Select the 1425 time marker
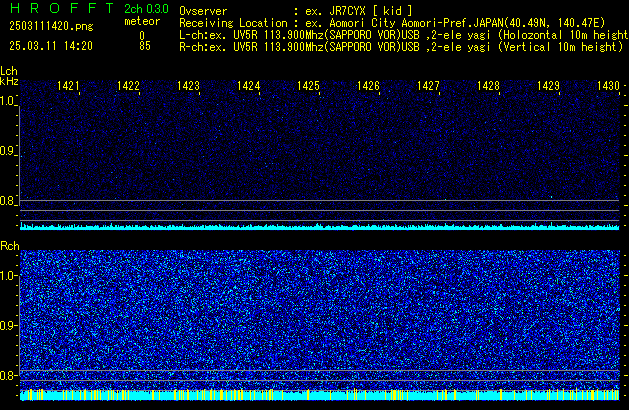This screenshot has width=629, height=410. (x=308, y=86)
